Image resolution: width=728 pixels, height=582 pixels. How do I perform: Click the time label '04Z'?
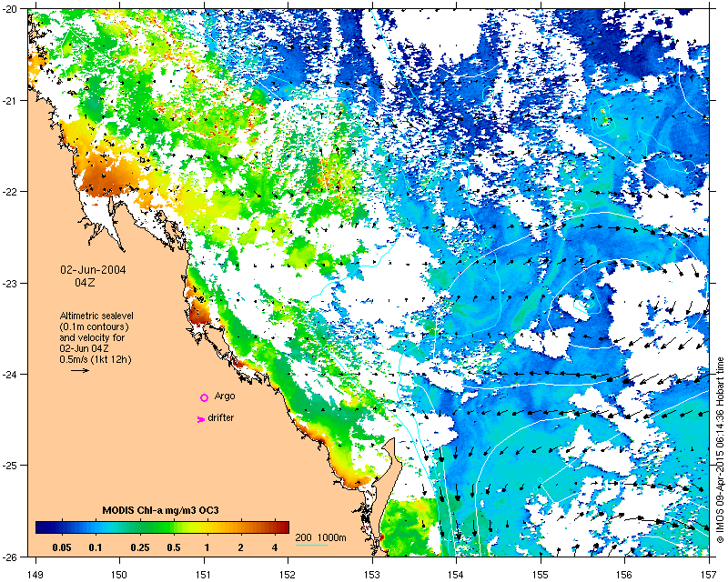coord(85,282)
